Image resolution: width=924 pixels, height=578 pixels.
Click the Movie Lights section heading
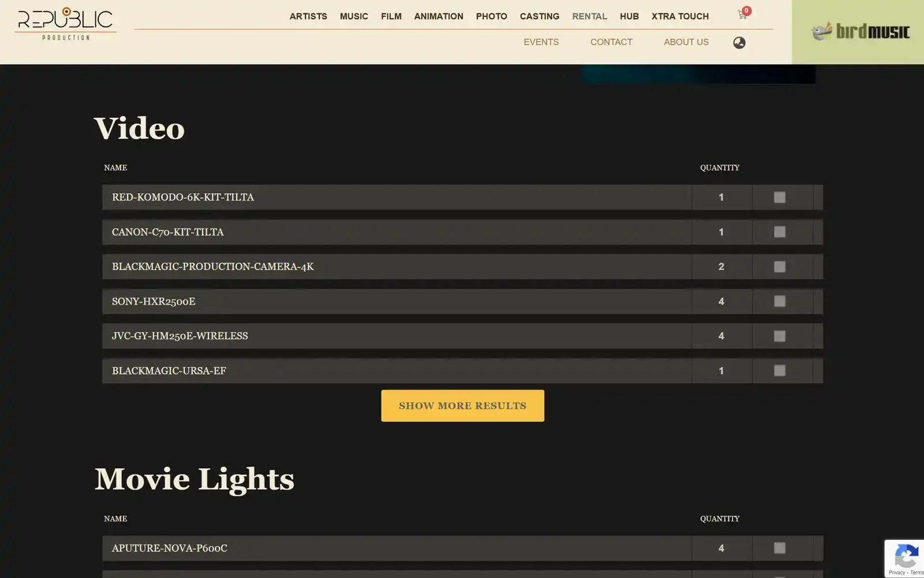[x=195, y=479]
